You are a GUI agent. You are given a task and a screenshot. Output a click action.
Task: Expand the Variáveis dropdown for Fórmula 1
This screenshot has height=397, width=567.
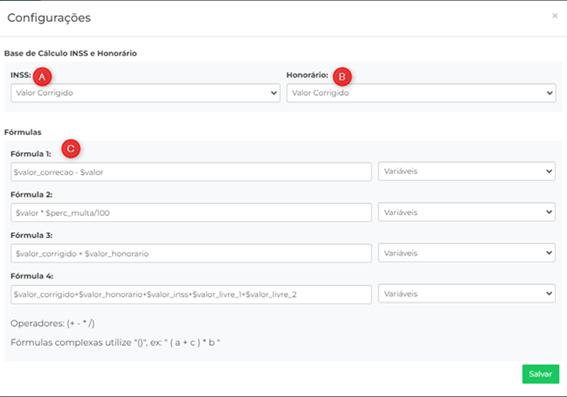pyautogui.click(x=466, y=171)
